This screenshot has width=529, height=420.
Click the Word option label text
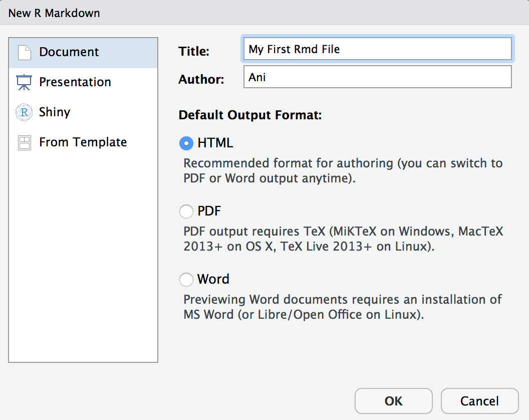click(213, 279)
